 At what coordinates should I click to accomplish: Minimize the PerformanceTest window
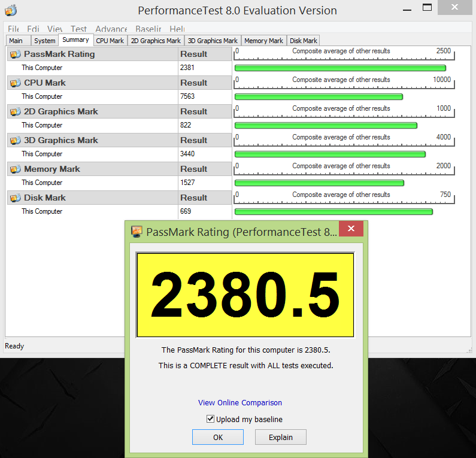click(x=407, y=10)
